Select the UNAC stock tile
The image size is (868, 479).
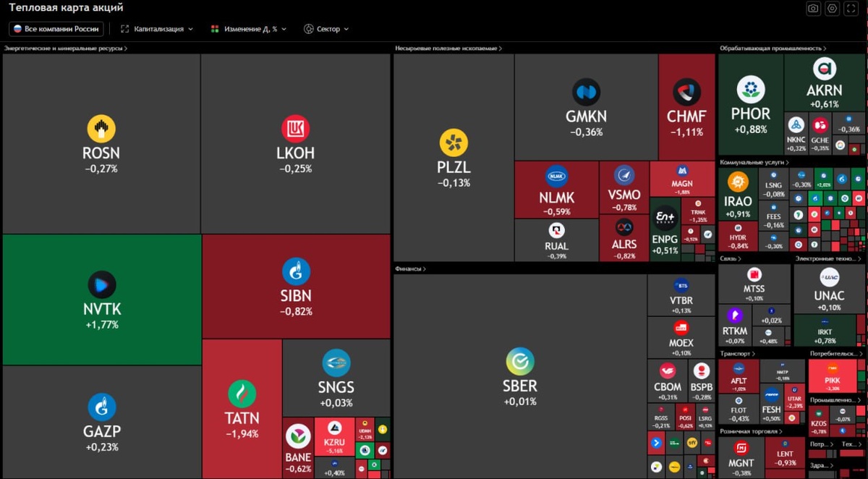(x=829, y=289)
